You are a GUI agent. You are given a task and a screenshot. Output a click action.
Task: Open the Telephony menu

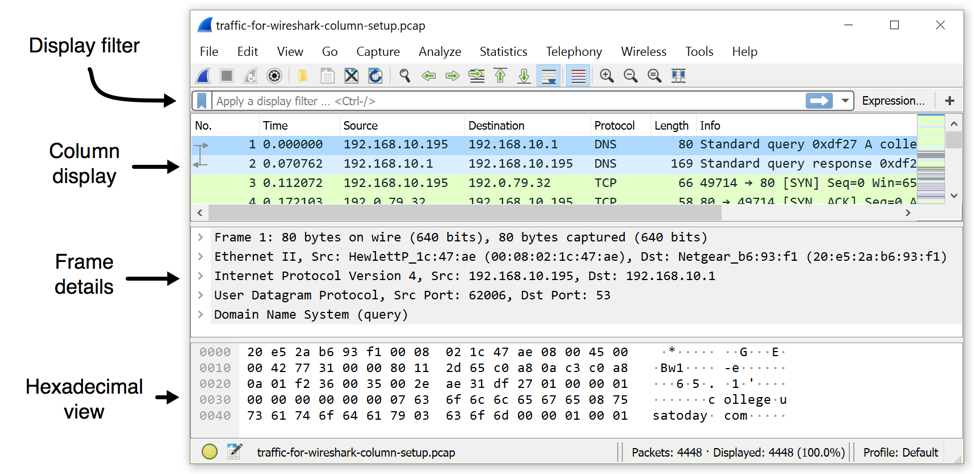point(574,52)
